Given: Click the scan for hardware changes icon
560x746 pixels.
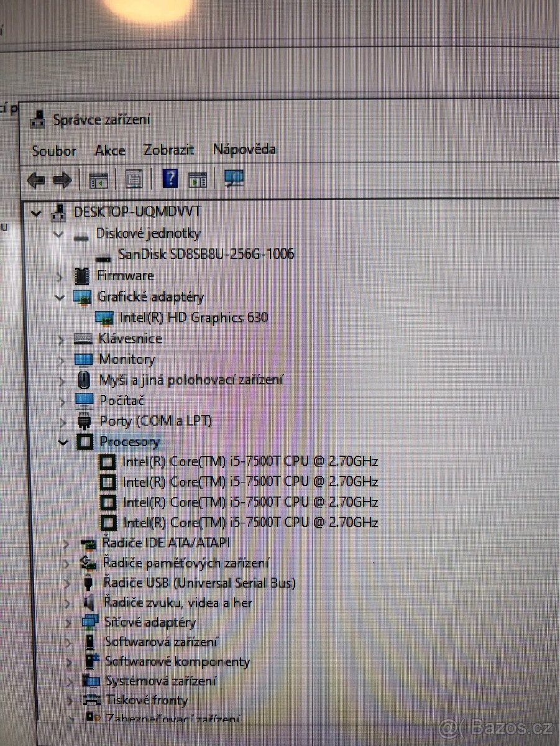Looking at the screenshot, I should click(x=198, y=180).
